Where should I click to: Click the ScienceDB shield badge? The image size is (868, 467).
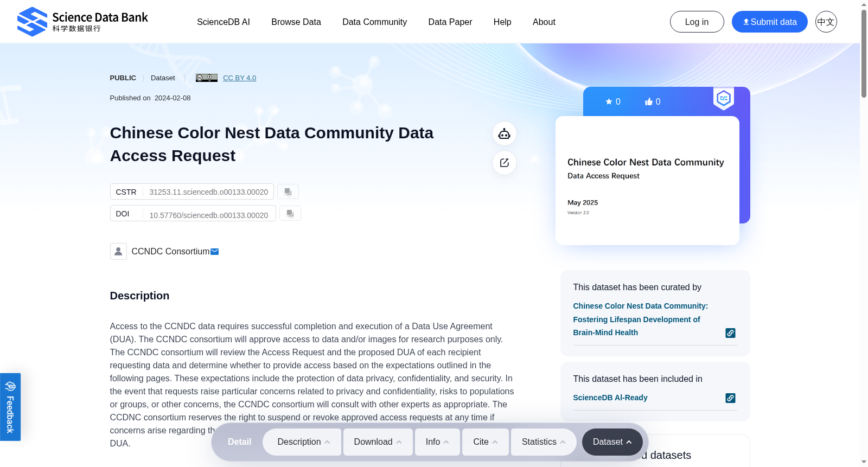click(724, 98)
